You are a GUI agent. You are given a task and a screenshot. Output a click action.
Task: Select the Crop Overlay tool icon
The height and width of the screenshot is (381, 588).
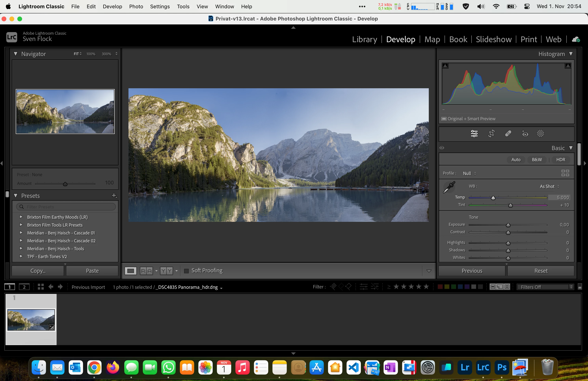(491, 134)
